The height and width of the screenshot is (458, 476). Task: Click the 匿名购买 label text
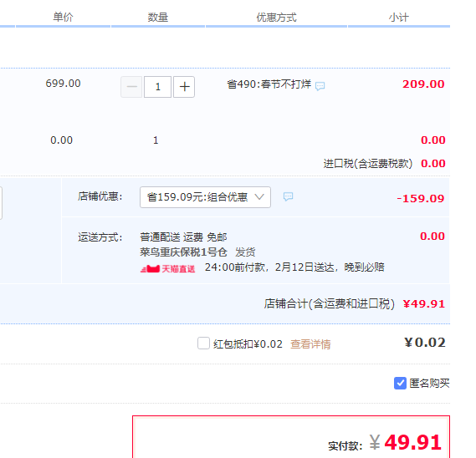(x=429, y=384)
